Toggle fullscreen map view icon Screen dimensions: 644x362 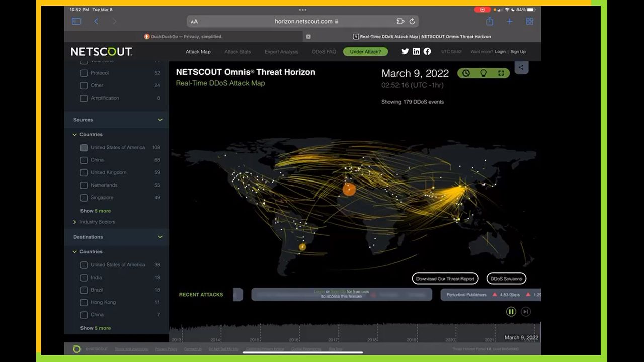(501, 73)
